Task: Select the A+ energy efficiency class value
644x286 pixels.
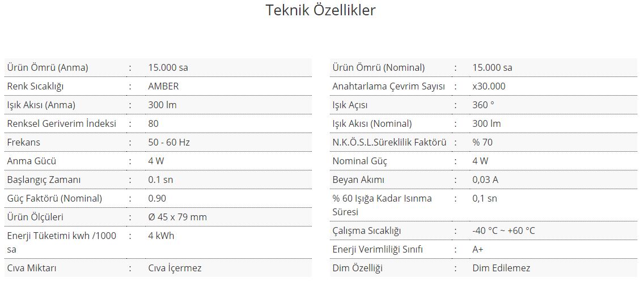Action: [478, 250]
